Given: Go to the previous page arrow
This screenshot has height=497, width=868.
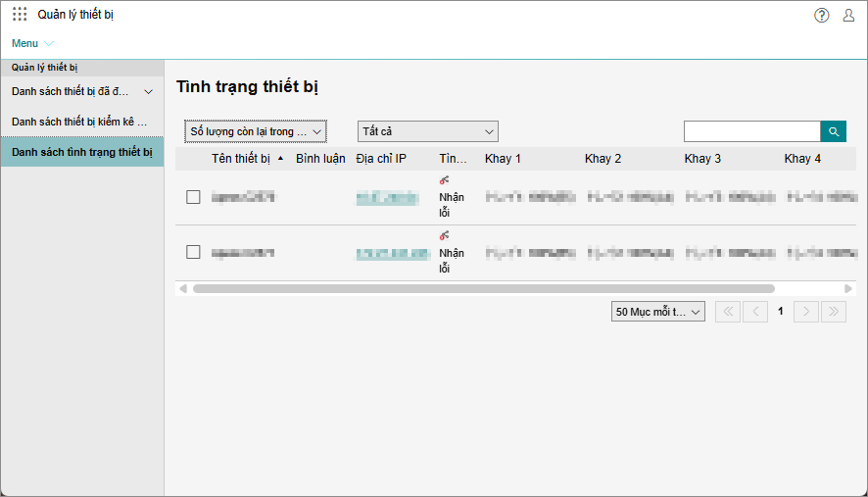Looking at the screenshot, I should tap(754, 312).
